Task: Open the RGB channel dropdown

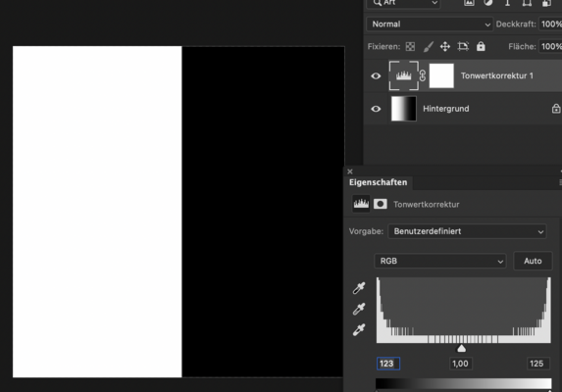Action: 440,261
